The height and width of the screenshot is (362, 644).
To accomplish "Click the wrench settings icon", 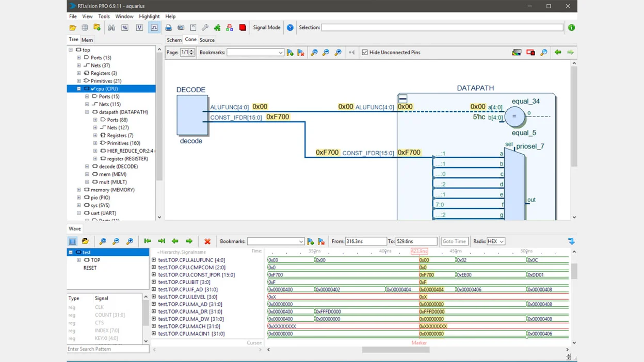I will click(205, 27).
